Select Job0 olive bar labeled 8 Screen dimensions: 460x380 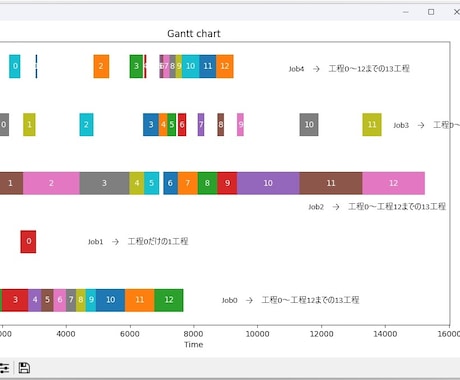(x=81, y=300)
